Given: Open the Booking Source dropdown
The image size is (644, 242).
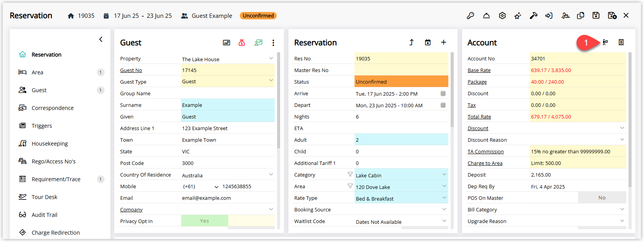Looking at the screenshot, I should coord(444,209).
